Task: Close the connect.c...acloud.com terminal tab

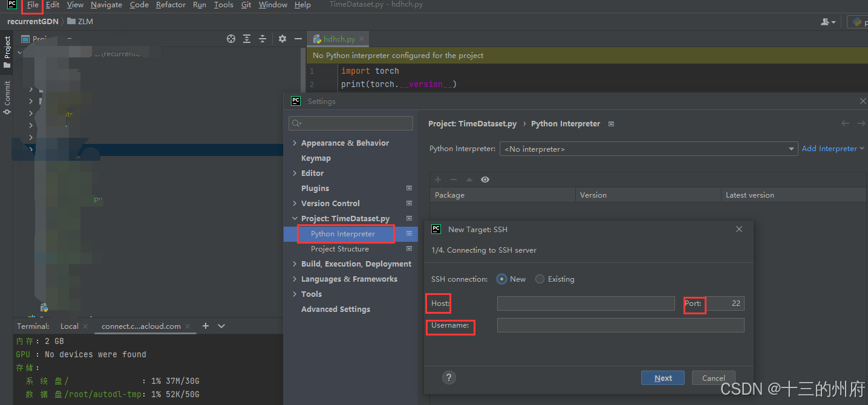Action: [x=188, y=326]
